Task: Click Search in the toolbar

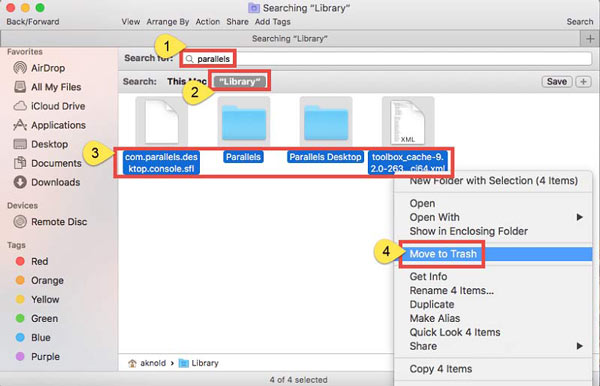Action: (580, 22)
